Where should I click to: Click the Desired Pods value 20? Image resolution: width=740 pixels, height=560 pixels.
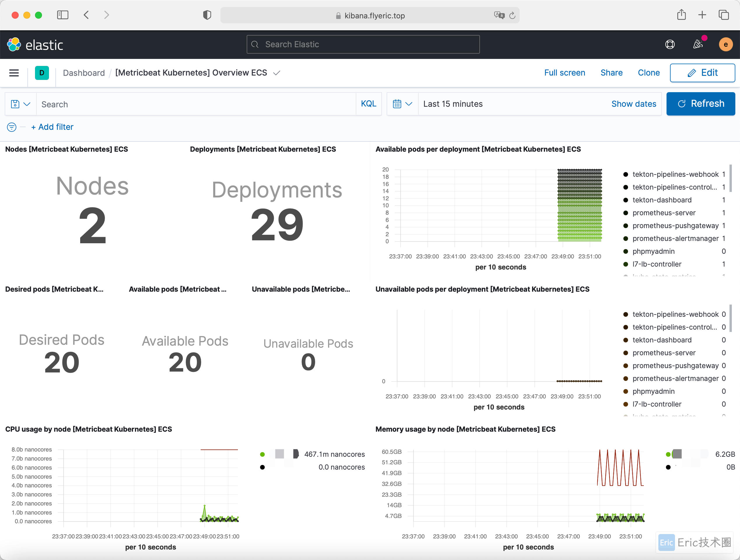click(62, 363)
